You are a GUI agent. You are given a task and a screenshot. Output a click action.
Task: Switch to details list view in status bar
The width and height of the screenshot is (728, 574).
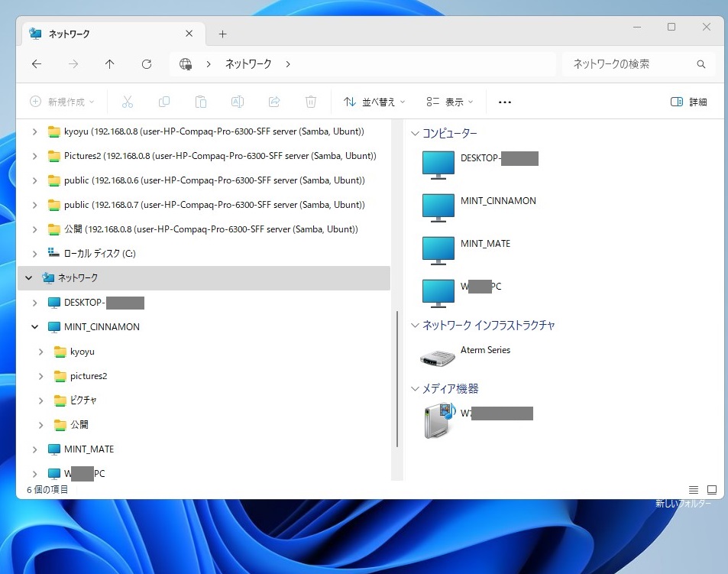click(x=694, y=489)
